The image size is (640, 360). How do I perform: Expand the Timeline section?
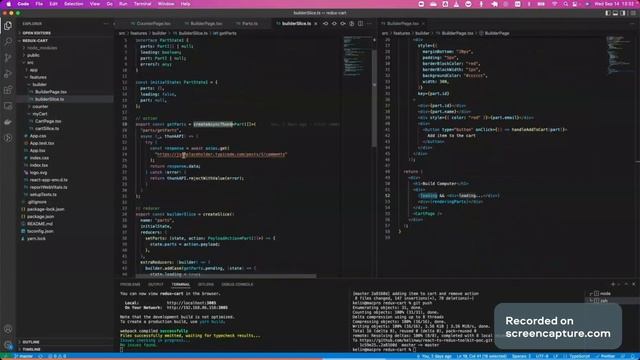click(x=65, y=349)
